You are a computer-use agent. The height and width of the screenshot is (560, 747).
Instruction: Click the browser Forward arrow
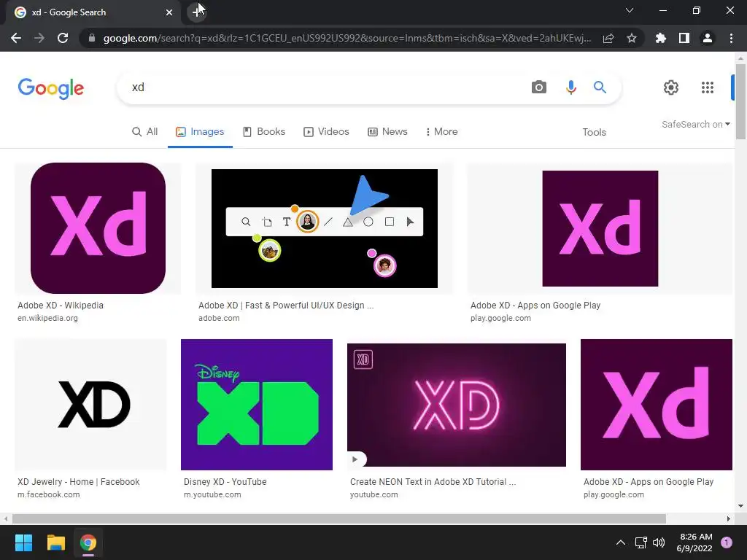39,38
